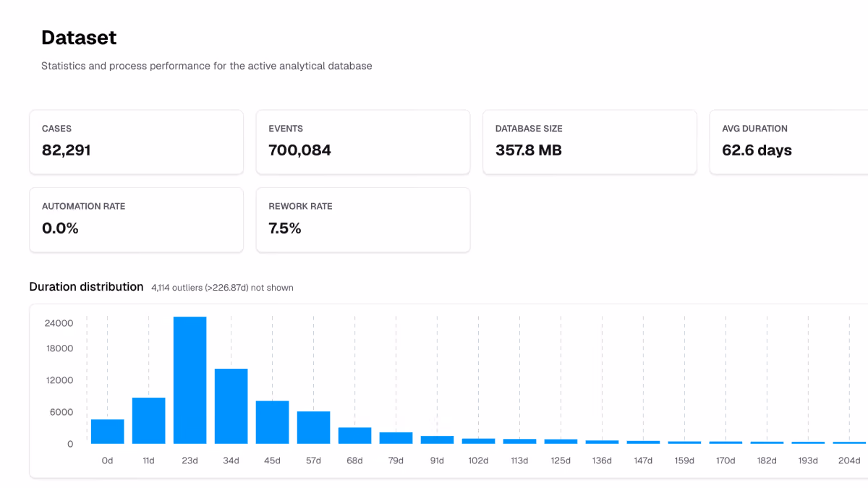868x488 pixels.
Task: Click the "204d" x-axis label
Action: pyautogui.click(x=850, y=461)
